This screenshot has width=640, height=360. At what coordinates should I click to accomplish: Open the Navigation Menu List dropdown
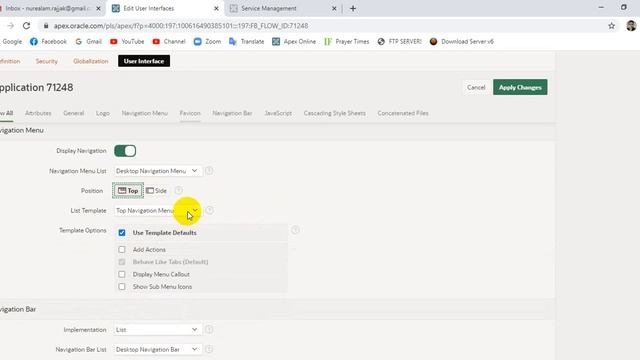[158, 171]
